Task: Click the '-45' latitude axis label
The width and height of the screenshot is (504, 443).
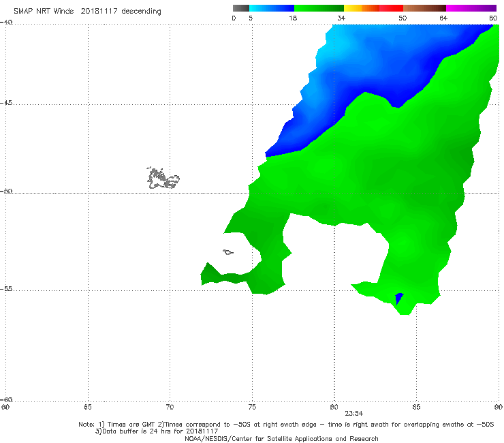Action: coord(6,103)
